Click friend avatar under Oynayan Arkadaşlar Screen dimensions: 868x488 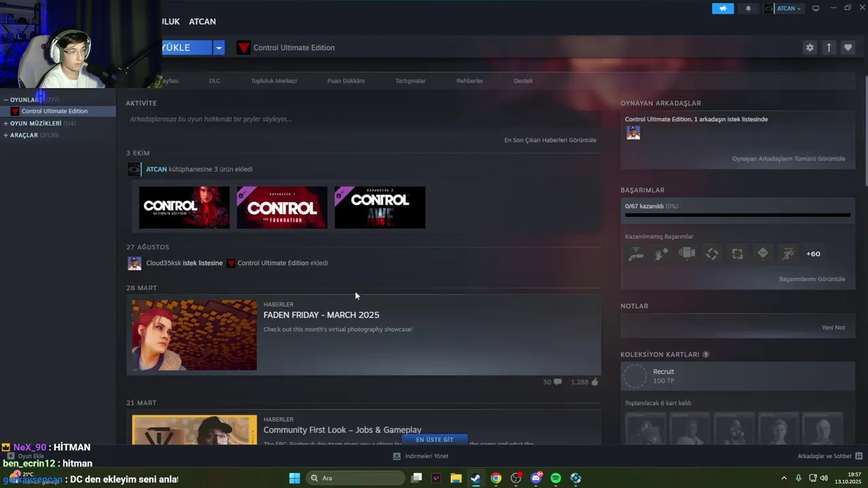[633, 133]
